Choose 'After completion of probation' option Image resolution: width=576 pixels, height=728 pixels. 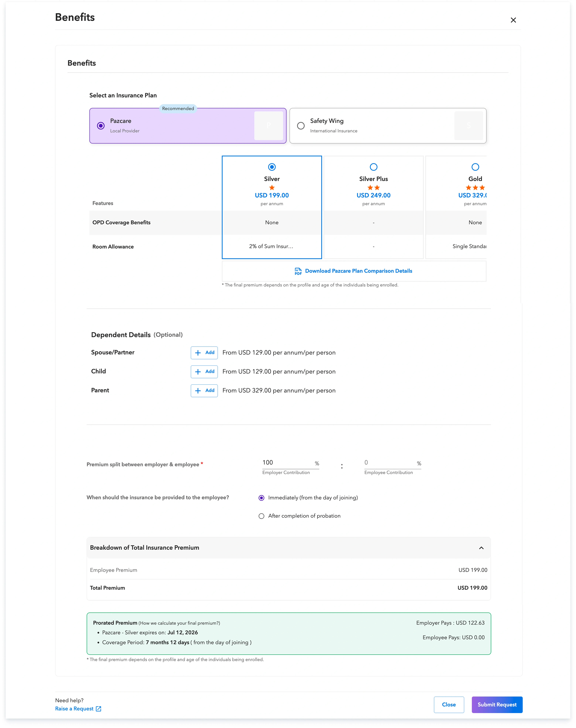point(261,516)
